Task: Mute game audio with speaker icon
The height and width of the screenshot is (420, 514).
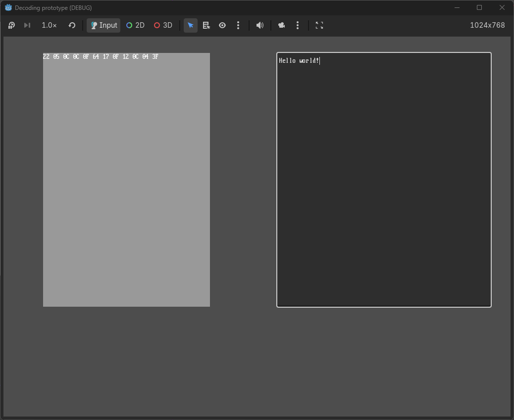Action: click(x=260, y=25)
